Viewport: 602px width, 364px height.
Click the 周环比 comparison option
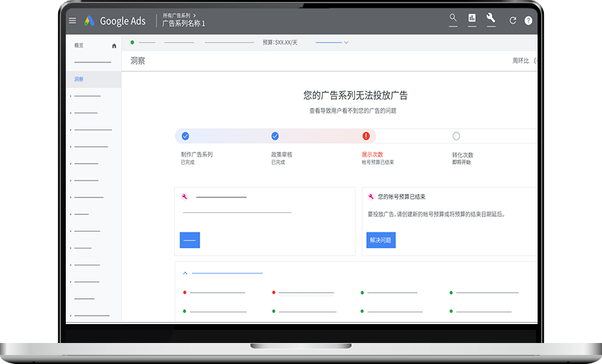tap(520, 61)
